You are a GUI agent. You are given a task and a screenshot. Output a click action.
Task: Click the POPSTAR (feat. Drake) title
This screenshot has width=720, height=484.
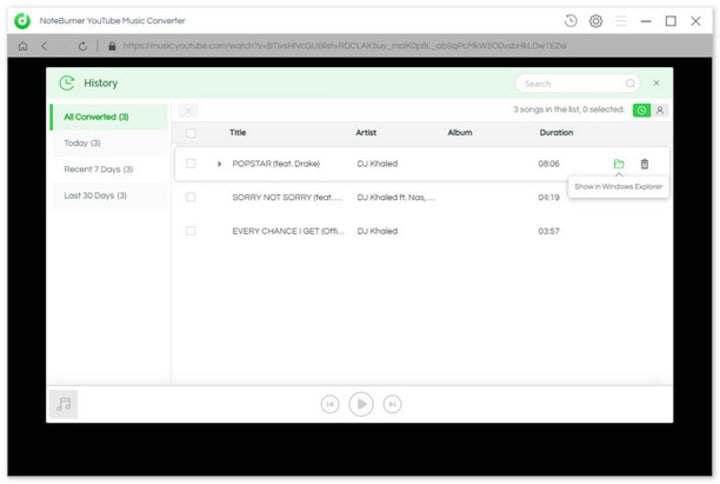pyautogui.click(x=276, y=164)
